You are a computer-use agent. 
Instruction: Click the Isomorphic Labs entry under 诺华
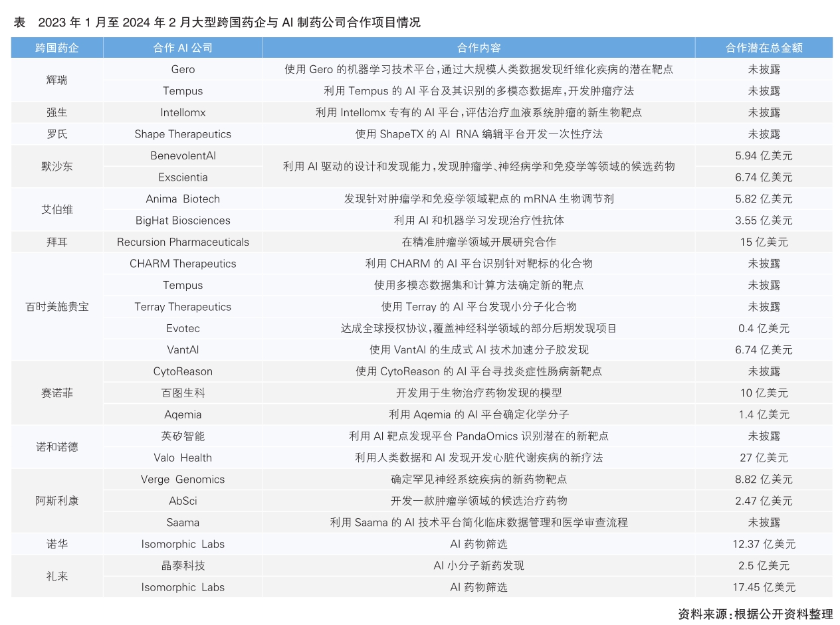[182, 544]
